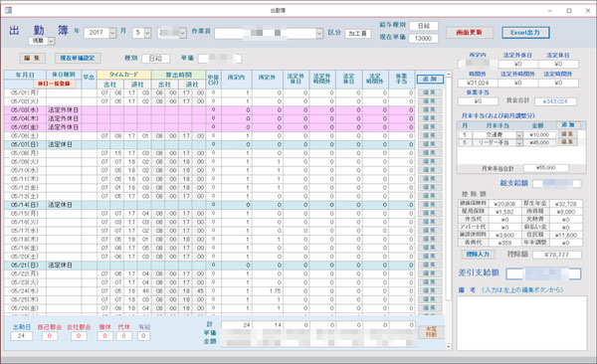
Task: Click 追加 button above attendance rows
Action: point(430,79)
